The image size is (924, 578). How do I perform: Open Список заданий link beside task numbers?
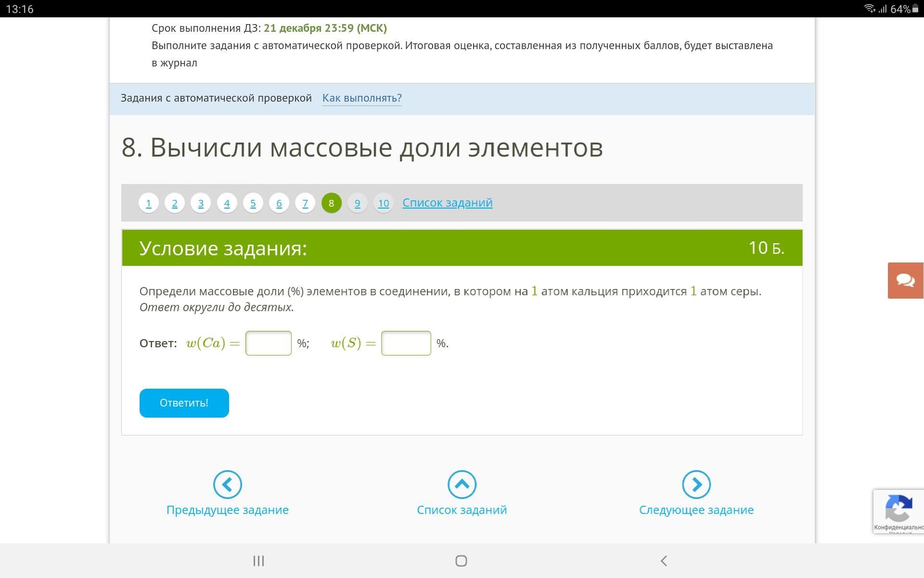[x=447, y=203]
